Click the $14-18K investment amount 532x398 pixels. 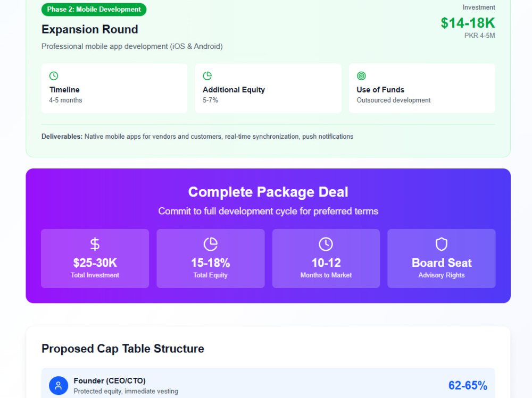point(468,23)
